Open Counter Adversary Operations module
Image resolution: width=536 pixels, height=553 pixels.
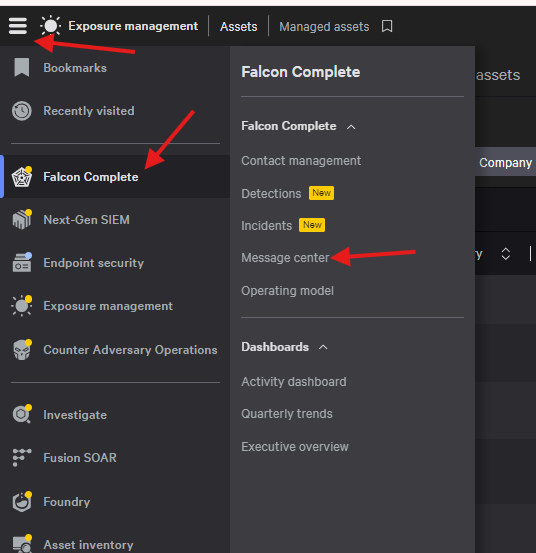click(130, 350)
